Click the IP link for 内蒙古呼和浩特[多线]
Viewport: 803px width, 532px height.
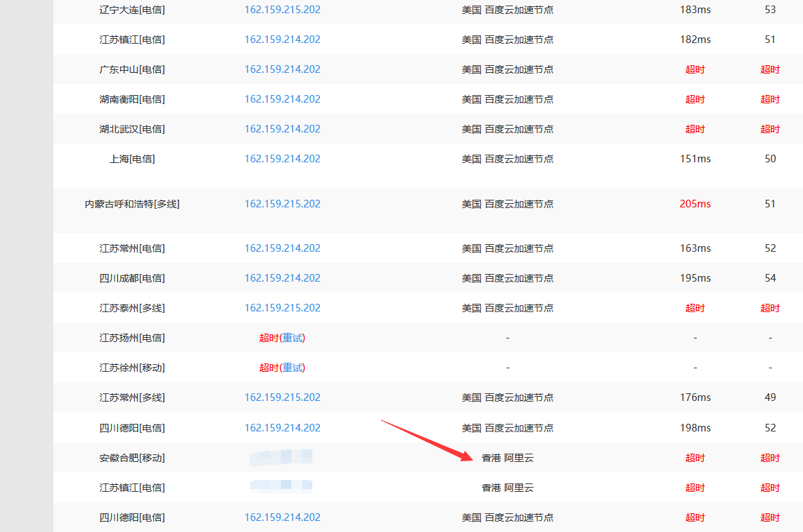[x=282, y=204]
